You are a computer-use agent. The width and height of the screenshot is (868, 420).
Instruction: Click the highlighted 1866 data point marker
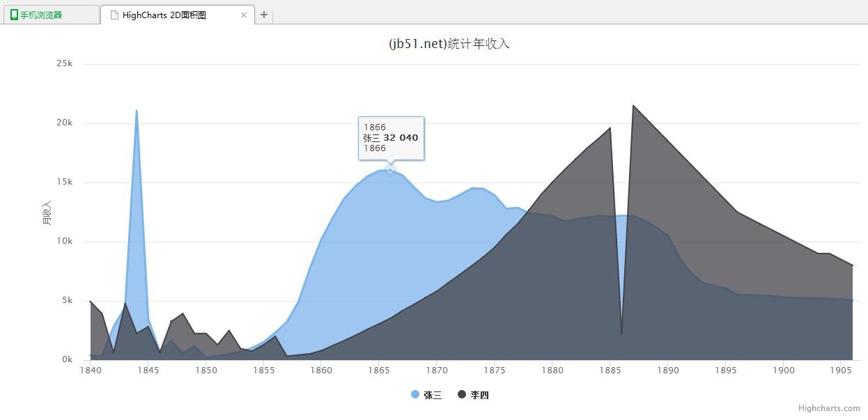(390, 170)
